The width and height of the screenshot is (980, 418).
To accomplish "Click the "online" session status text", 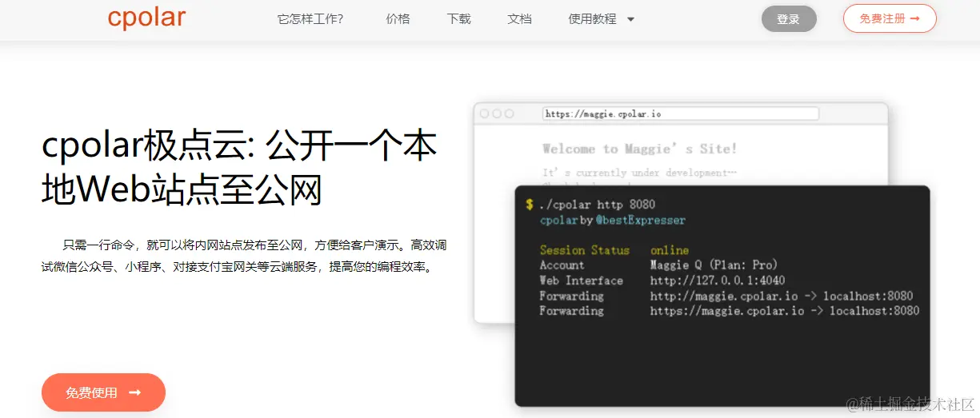I will 670,250.
